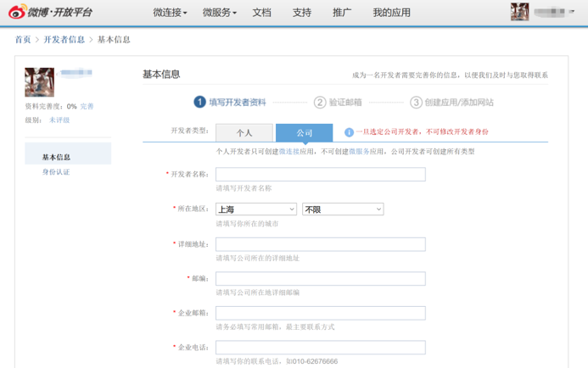
Task: Open the 上海 region dropdown
Action: point(255,209)
